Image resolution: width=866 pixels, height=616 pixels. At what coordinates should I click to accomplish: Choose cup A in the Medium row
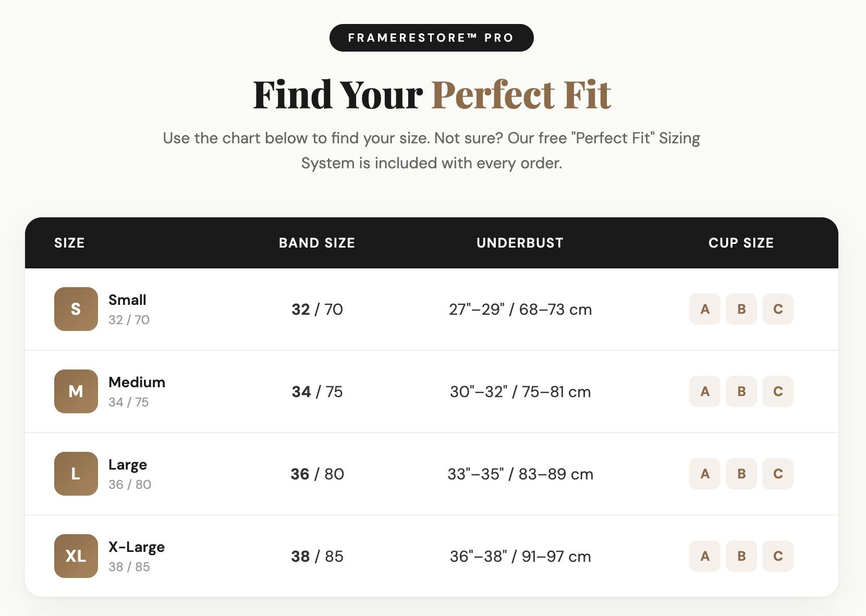point(704,391)
